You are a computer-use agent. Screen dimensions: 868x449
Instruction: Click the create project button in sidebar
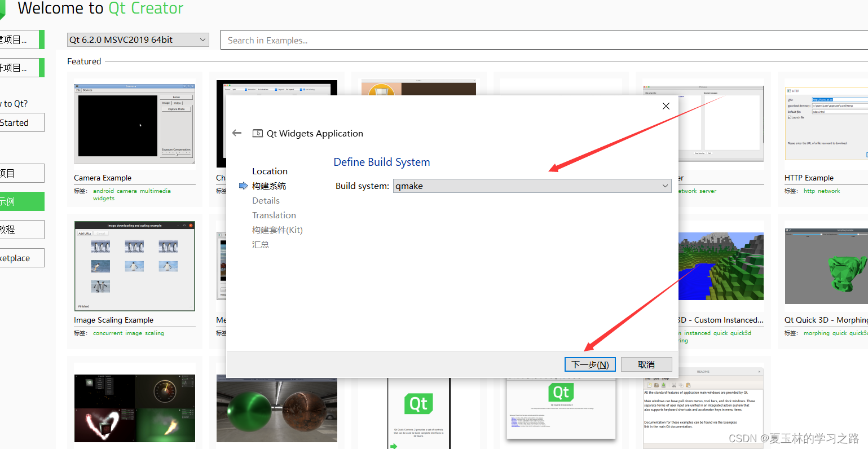[x=22, y=39]
